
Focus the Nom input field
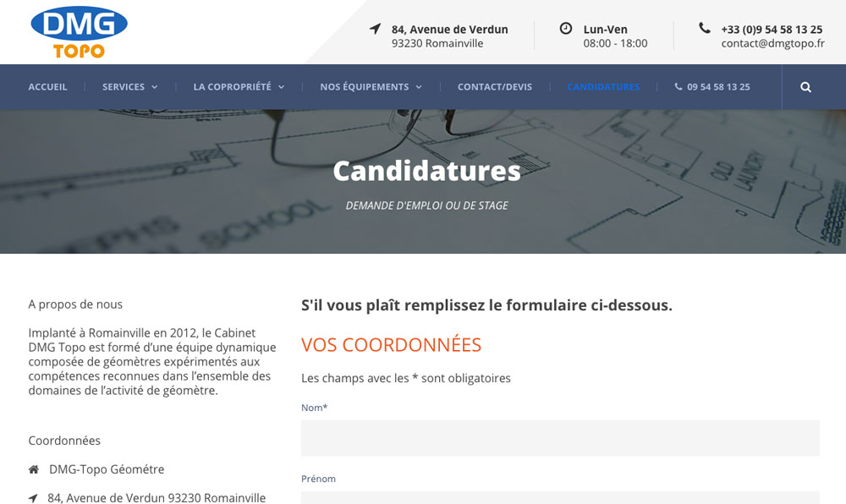[x=560, y=438]
